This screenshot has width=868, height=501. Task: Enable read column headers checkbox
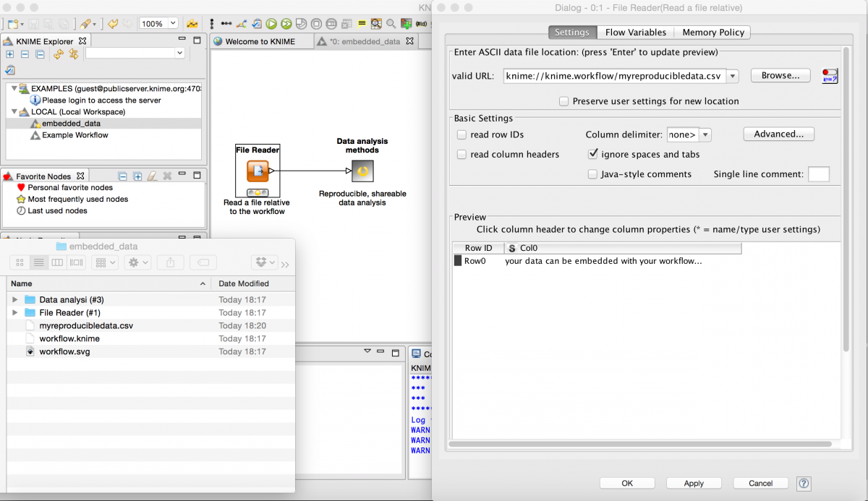461,154
